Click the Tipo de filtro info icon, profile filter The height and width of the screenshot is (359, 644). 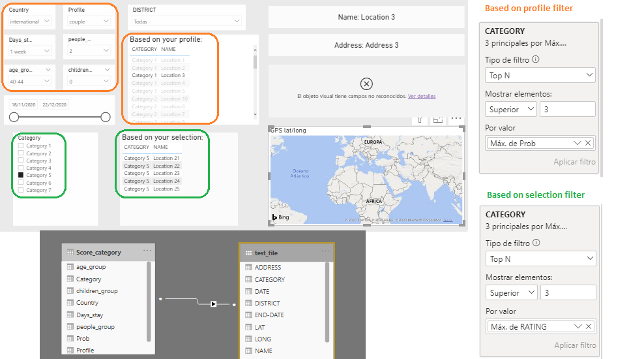(536, 59)
